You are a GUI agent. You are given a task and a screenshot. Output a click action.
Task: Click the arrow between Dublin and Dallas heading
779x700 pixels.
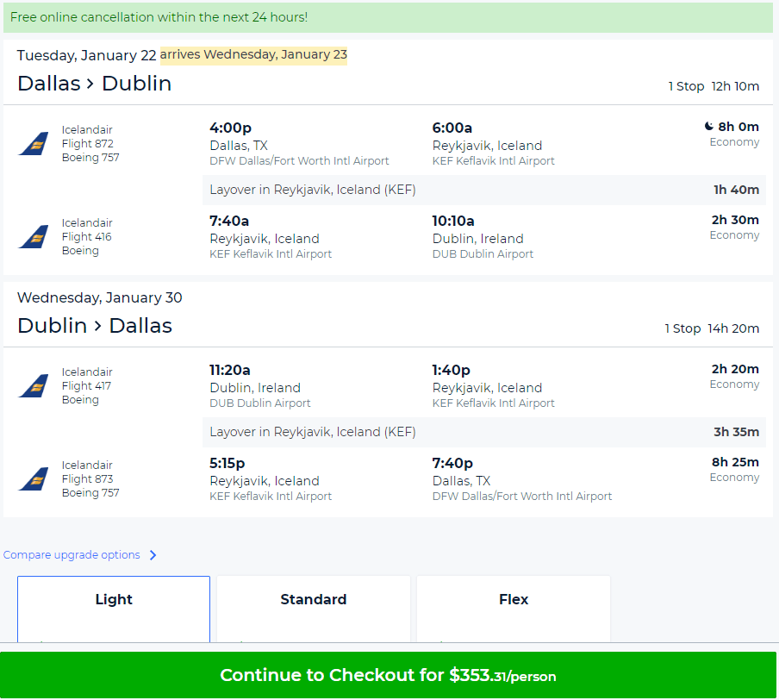(x=98, y=326)
